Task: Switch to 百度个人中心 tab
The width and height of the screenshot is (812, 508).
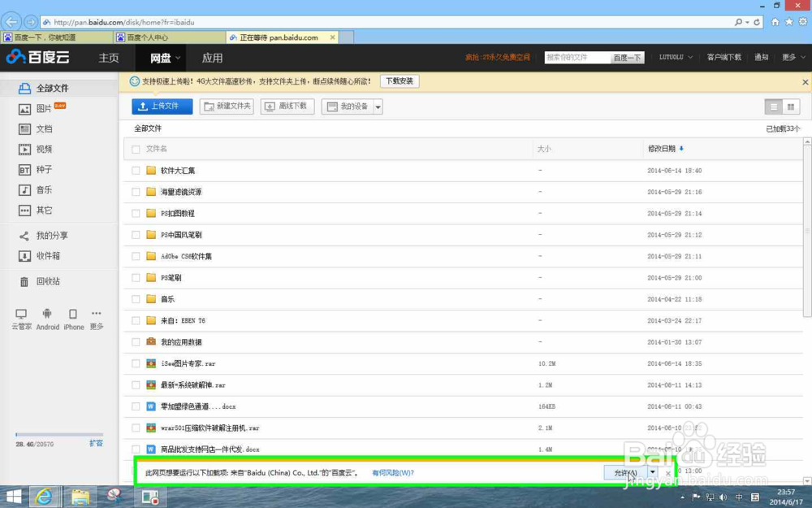Action: (170, 37)
